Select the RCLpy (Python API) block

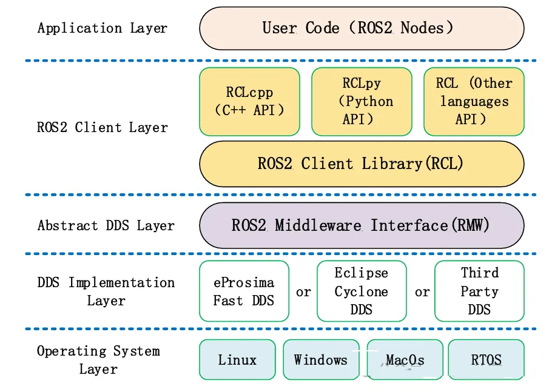tap(362, 101)
